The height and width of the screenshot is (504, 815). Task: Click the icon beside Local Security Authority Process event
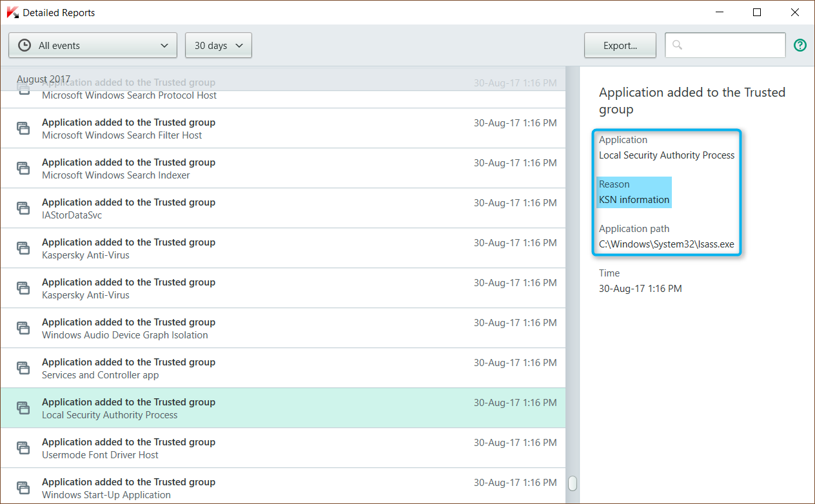click(23, 409)
